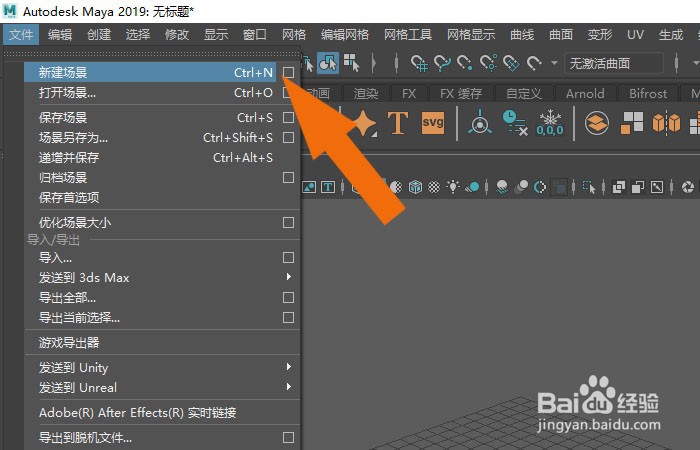The width and height of the screenshot is (700, 450).
Task: Open option box for 导出当前选择
Action: [x=288, y=318]
